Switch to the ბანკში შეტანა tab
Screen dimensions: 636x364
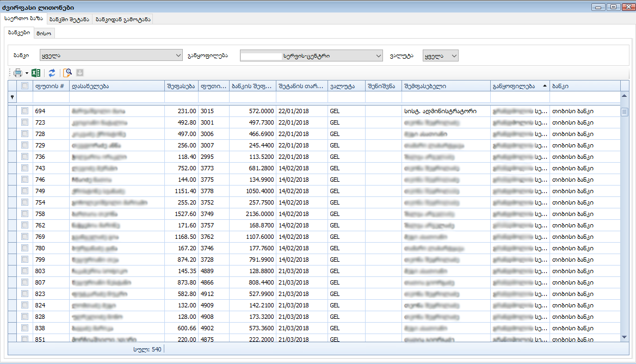tap(69, 19)
